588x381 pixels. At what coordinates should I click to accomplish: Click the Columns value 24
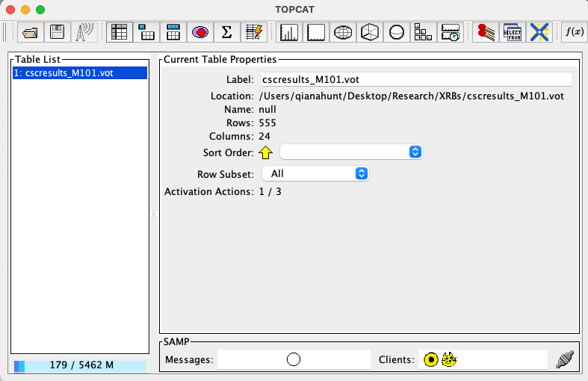click(x=264, y=136)
